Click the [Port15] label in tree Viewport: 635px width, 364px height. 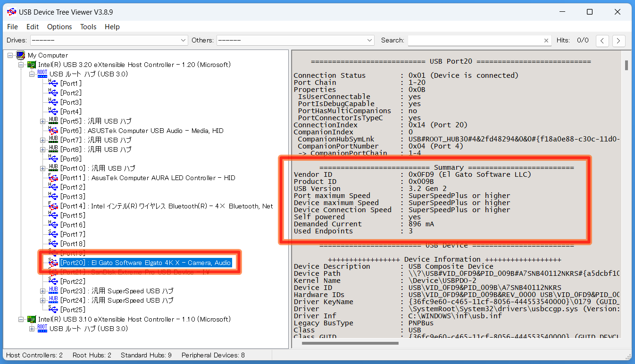pyautogui.click(x=73, y=215)
